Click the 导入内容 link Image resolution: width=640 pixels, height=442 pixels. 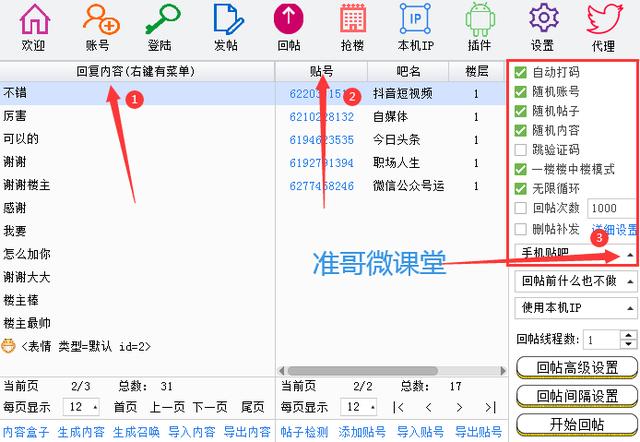coord(192,432)
